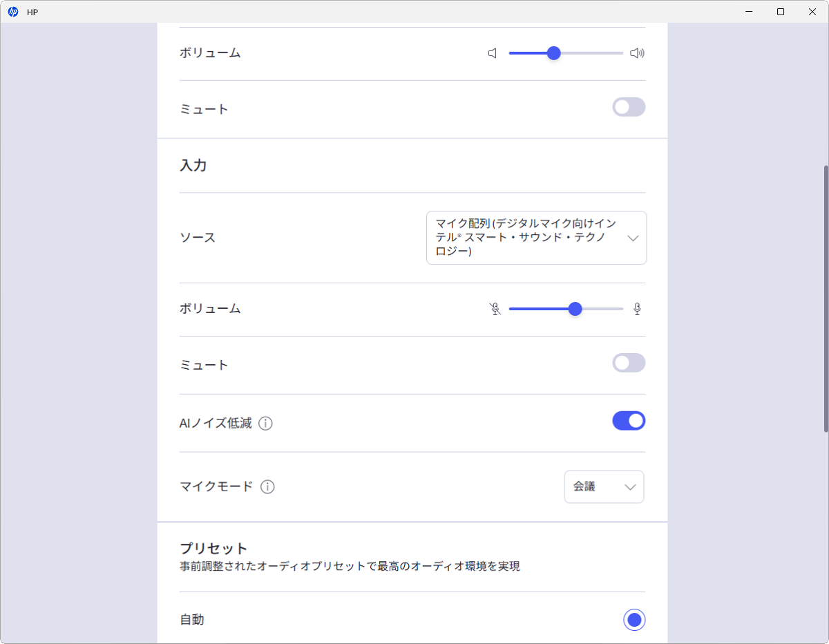This screenshot has height=644, width=829.
Task: Click the ソース label
Action: click(198, 238)
